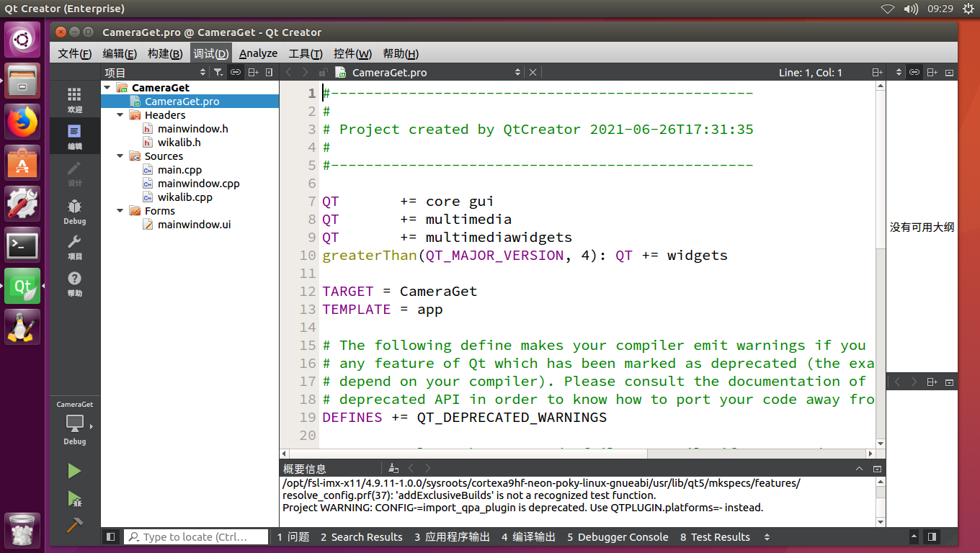Open the 帮助(H) menu
The image size is (980, 553).
[x=401, y=53]
